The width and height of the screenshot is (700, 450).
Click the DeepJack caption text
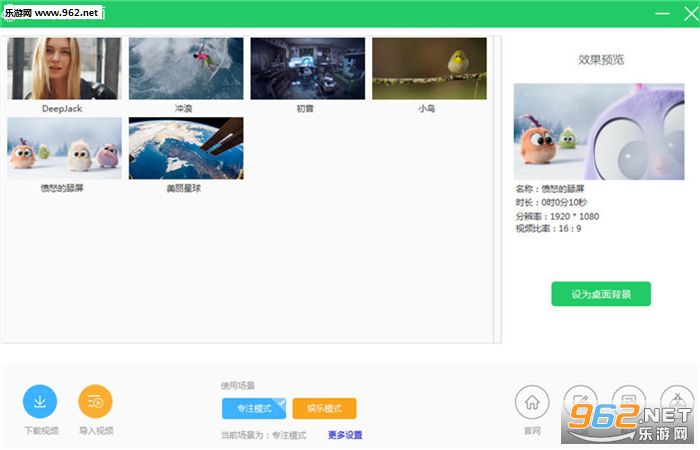click(x=62, y=108)
